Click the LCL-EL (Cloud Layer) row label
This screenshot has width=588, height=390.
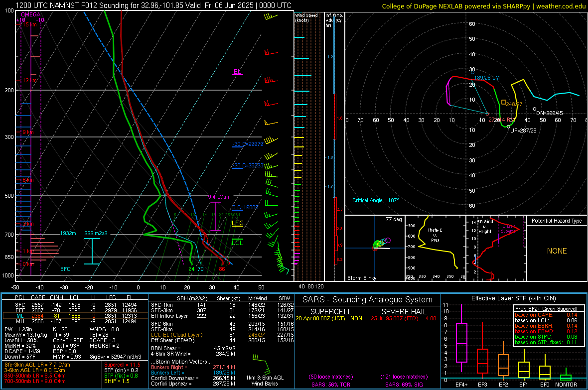[176, 335]
